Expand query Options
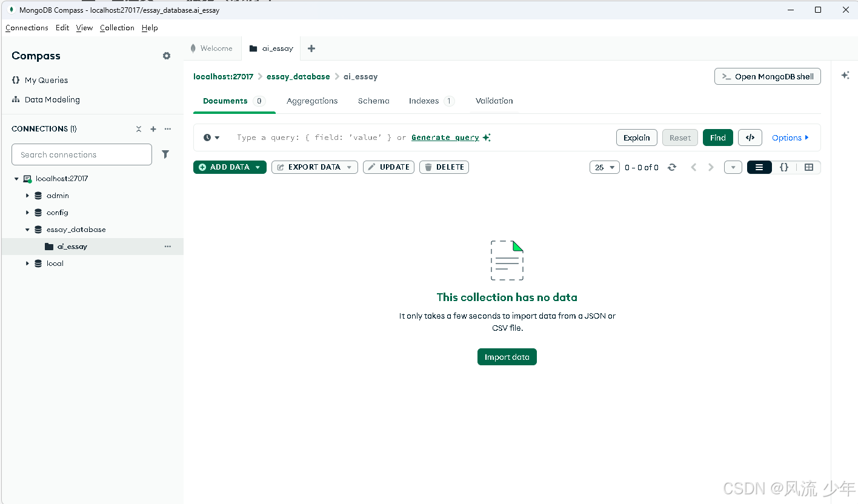 tap(790, 138)
